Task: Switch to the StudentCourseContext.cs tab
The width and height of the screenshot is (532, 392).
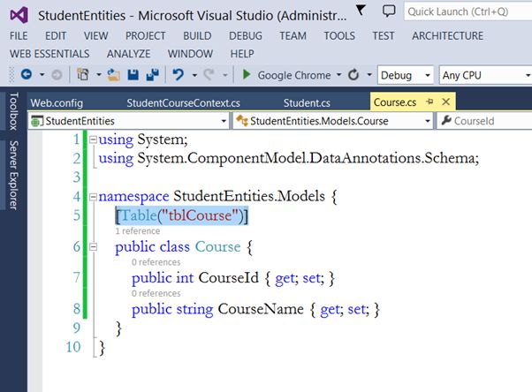Action: point(183,102)
